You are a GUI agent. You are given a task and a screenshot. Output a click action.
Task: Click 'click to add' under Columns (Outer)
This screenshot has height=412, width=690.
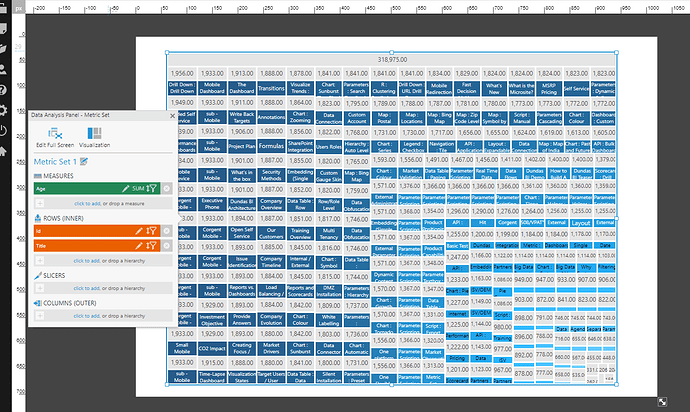coord(87,316)
